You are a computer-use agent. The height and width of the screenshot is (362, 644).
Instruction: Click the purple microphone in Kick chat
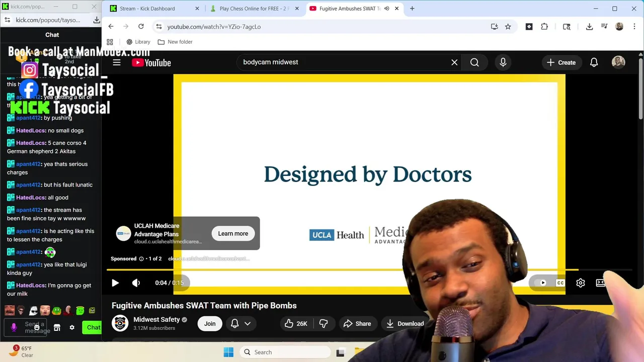pos(14,327)
